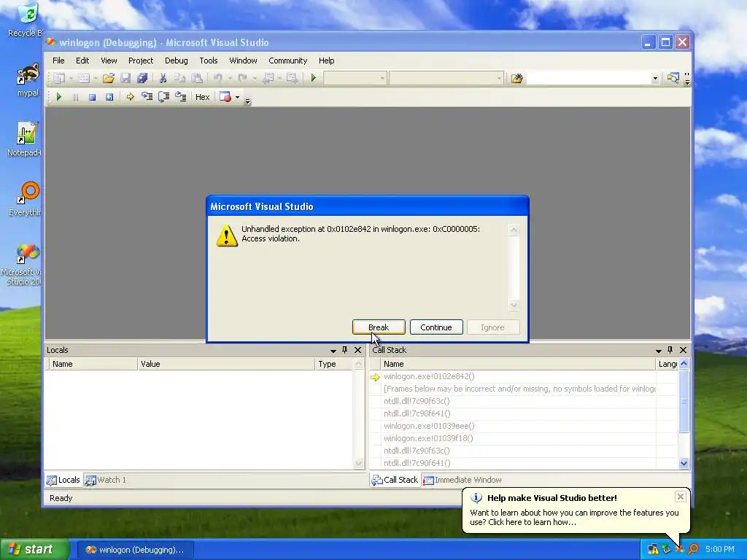Image resolution: width=747 pixels, height=560 pixels.
Task: Click the Type column header in Locals
Action: point(334,364)
